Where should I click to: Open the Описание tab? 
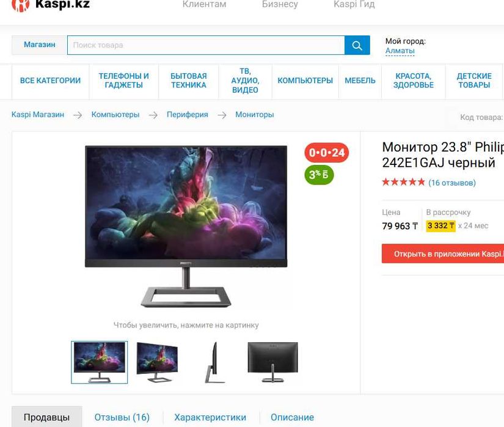[x=292, y=417]
